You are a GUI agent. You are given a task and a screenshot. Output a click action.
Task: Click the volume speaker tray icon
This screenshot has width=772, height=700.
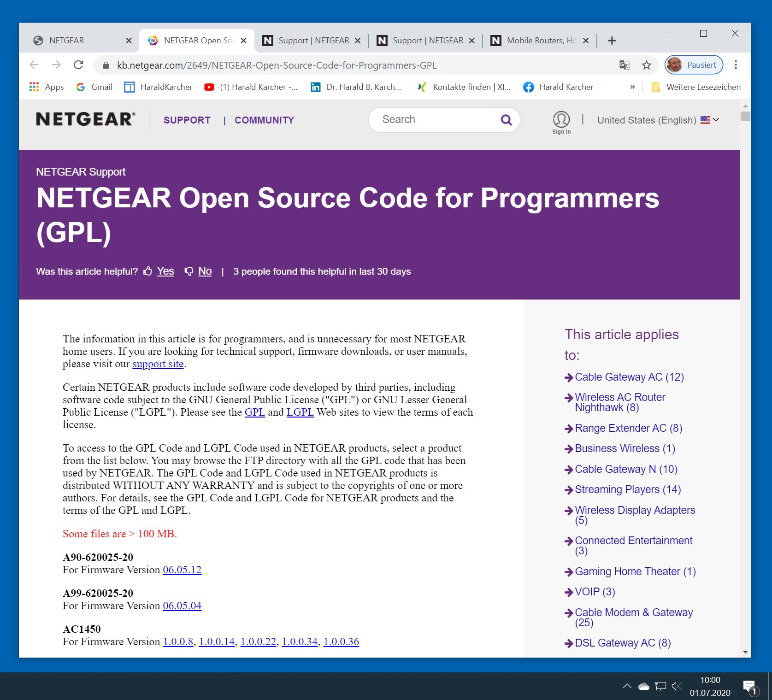coord(676,686)
